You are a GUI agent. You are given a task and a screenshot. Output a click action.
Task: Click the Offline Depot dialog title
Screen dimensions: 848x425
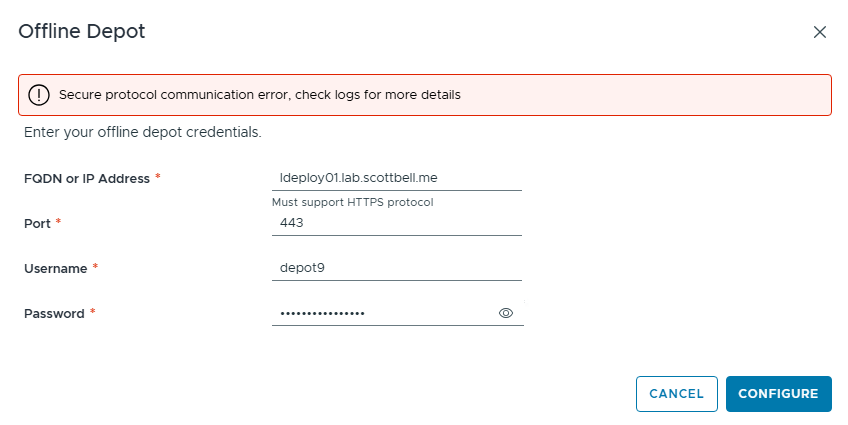tap(82, 32)
